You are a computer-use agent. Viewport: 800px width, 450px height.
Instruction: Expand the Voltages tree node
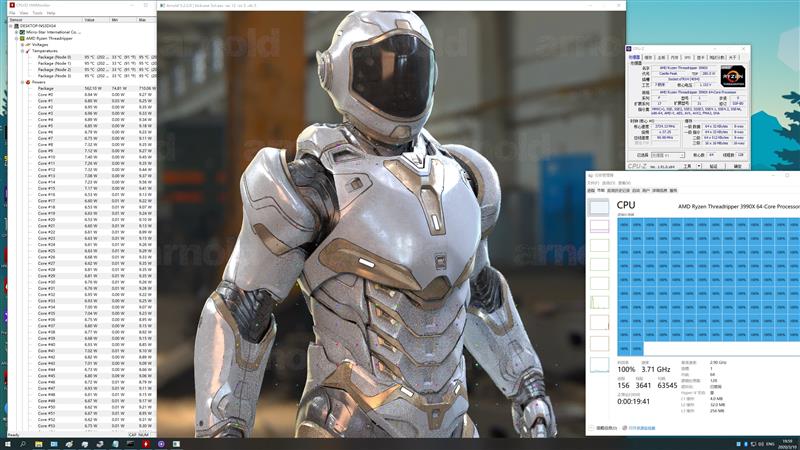point(21,44)
